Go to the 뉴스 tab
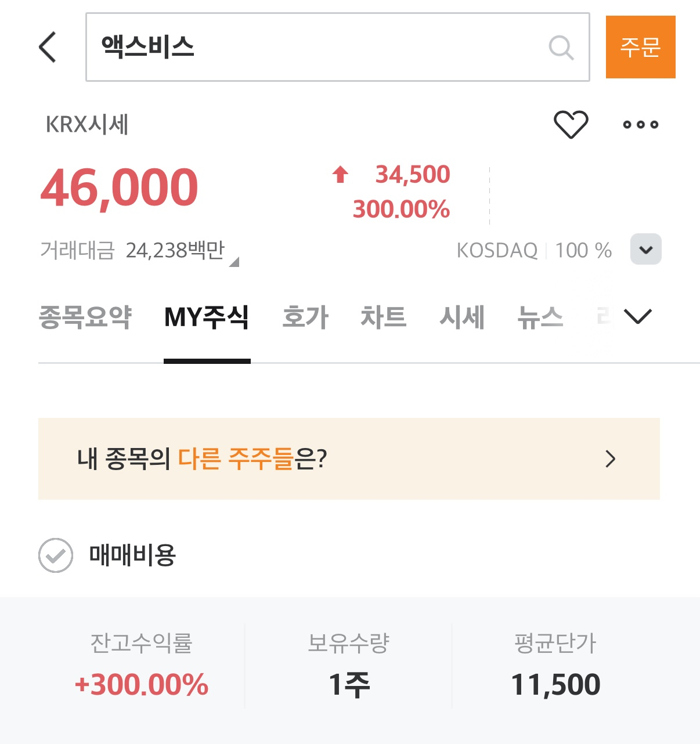This screenshot has width=700, height=744. point(540,317)
